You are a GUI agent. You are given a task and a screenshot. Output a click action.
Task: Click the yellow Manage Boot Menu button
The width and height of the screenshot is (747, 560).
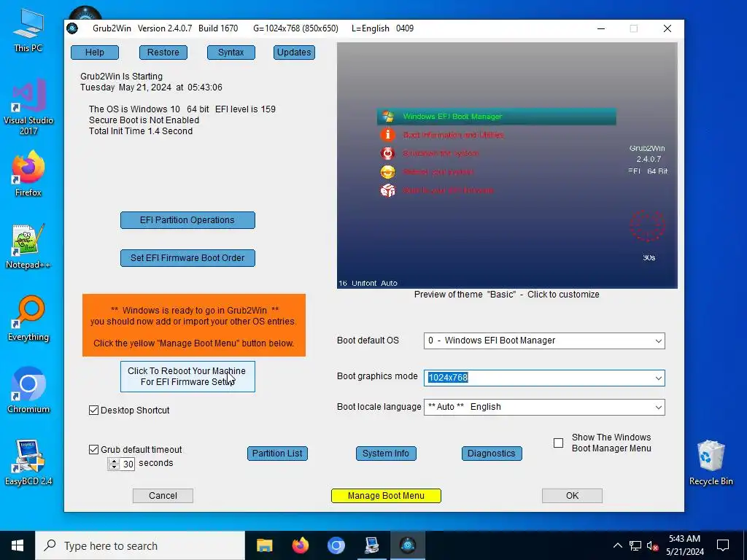[386, 496]
